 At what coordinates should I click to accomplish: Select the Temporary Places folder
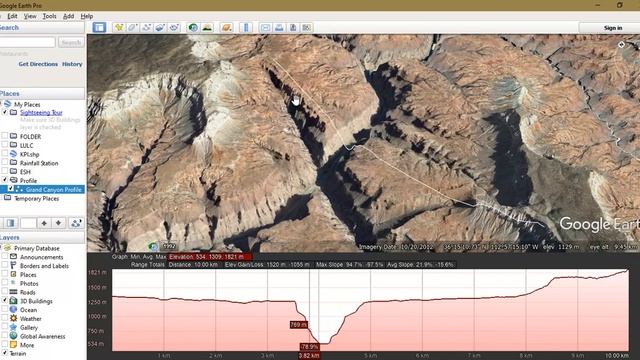36,198
